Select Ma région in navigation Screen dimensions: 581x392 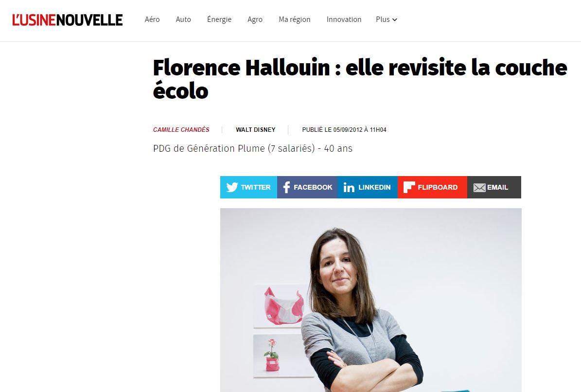click(x=295, y=19)
